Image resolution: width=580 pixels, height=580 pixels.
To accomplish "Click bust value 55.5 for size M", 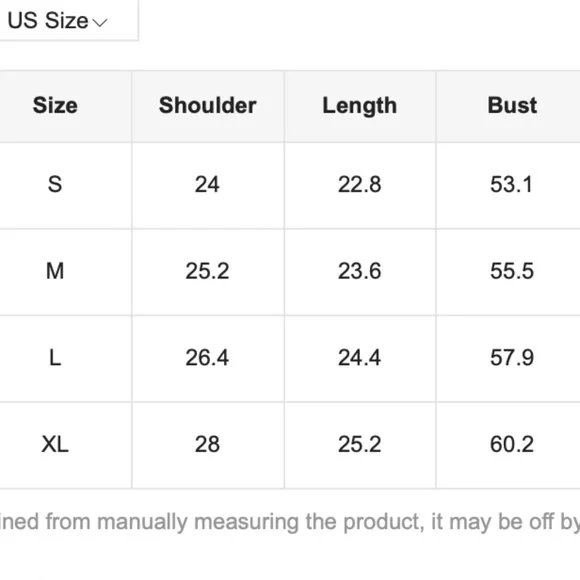I will click(x=512, y=271).
